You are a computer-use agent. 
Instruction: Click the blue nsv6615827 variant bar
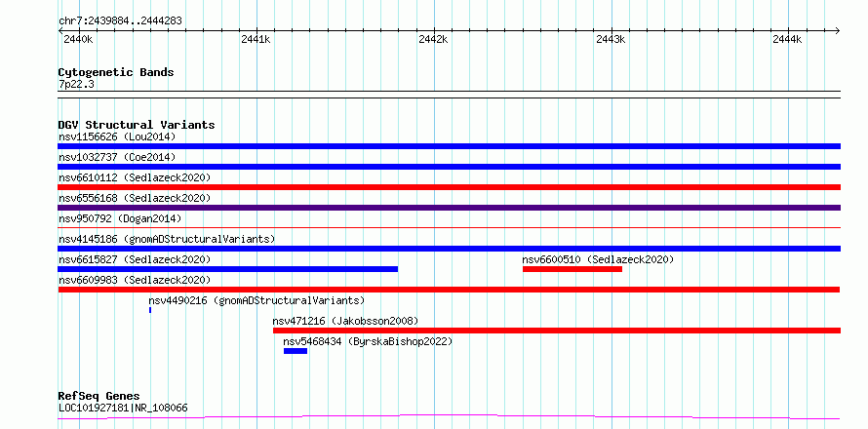[227, 269]
